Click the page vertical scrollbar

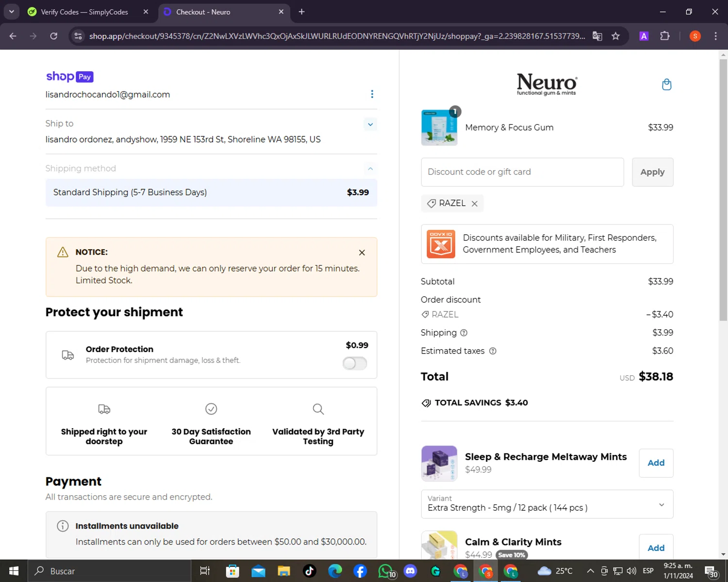coord(723,189)
